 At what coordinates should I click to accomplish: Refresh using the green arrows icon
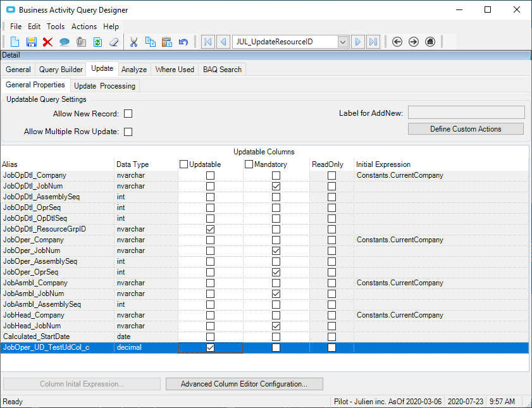[97, 42]
